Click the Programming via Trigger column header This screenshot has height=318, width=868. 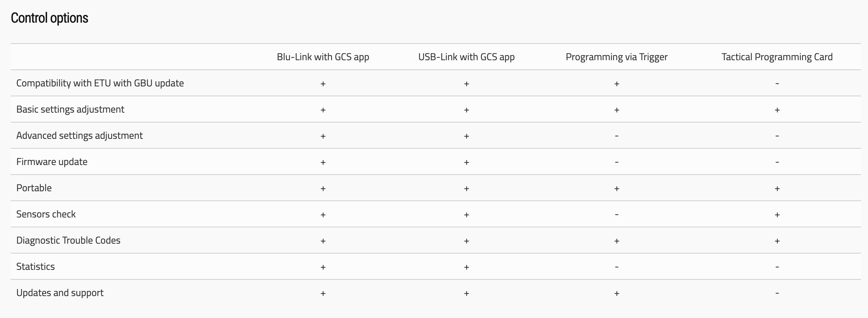pos(616,57)
